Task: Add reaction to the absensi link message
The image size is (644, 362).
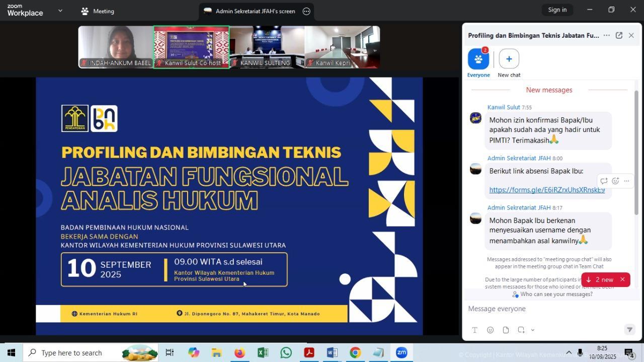Action: (x=615, y=181)
